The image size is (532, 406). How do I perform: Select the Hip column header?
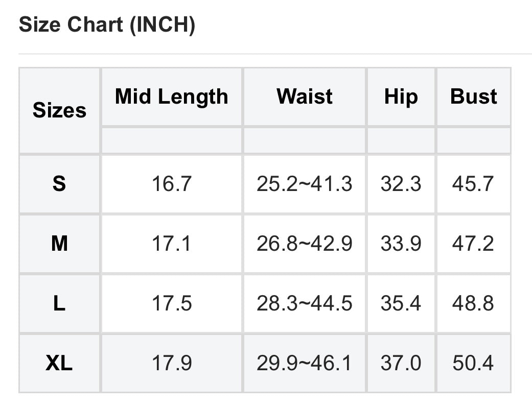click(401, 97)
